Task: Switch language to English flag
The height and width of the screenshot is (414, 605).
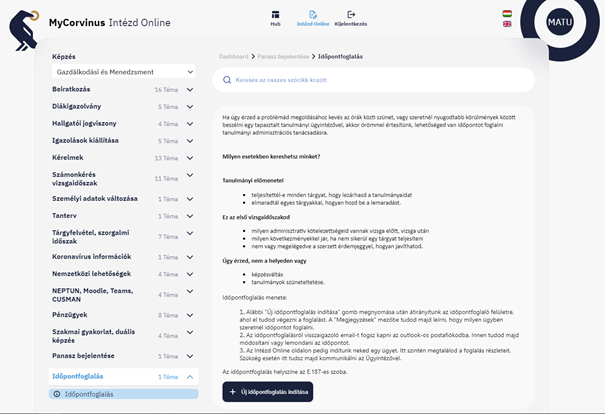Action: (x=507, y=24)
